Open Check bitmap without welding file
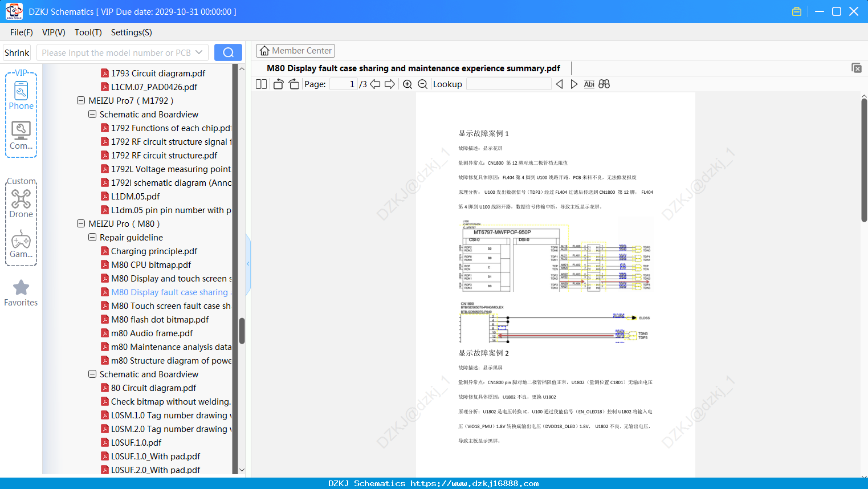This screenshot has width=868, height=489. click(x=166, y=402)
